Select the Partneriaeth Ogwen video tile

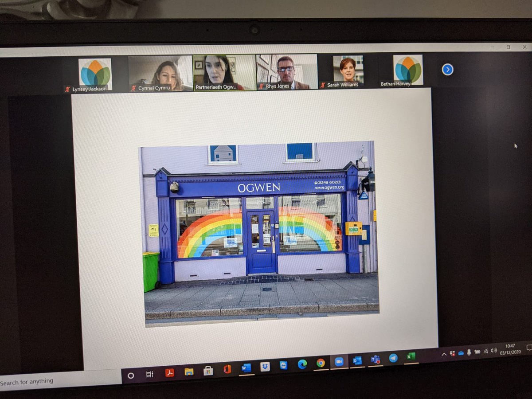click(x=224, y=72)
